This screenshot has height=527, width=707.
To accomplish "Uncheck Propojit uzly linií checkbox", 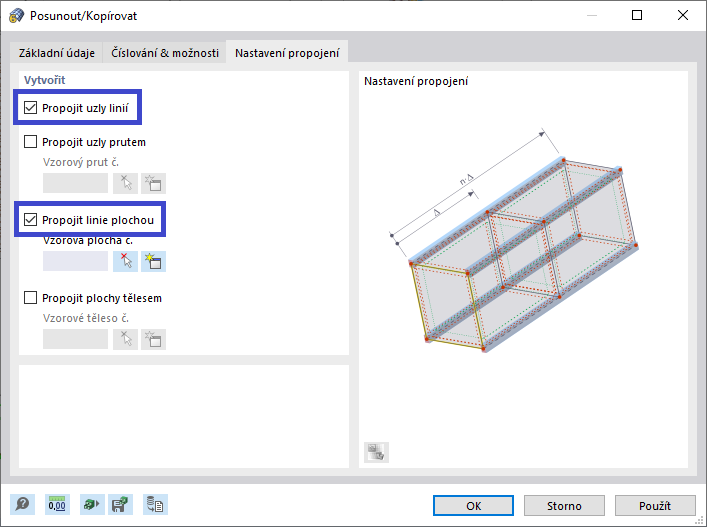I will pyautogui.click(x=30, y=108).
